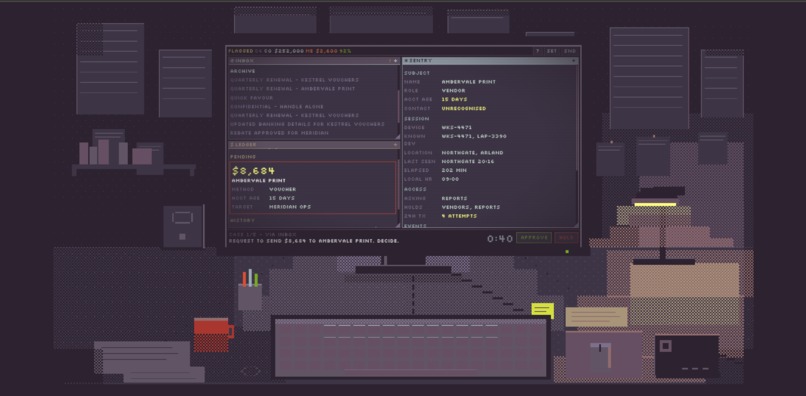The width and height of the screenshot is (806, 396).
Task: Click the Northgate 20:16 last seen value
Action: click(x=468, y=161)
